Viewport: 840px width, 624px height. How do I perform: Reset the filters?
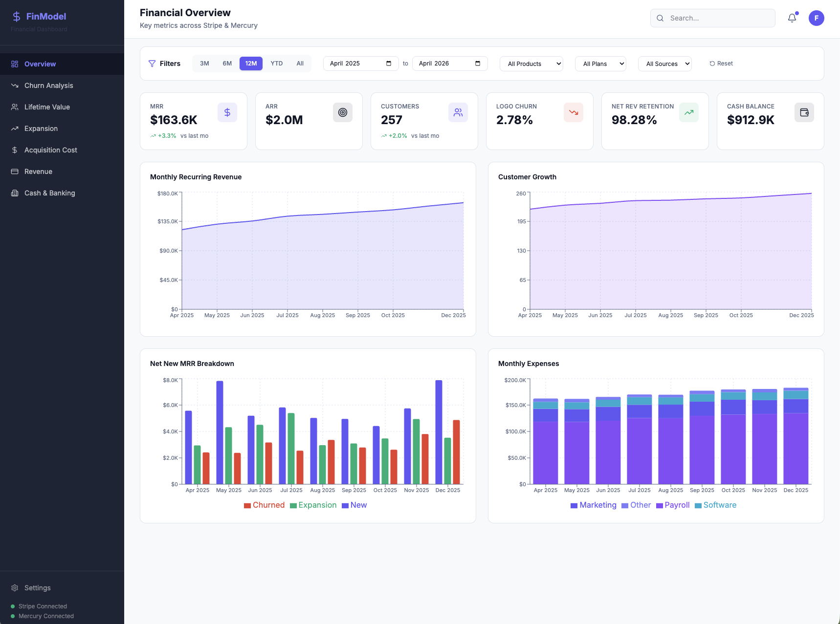tap(721, 64)
